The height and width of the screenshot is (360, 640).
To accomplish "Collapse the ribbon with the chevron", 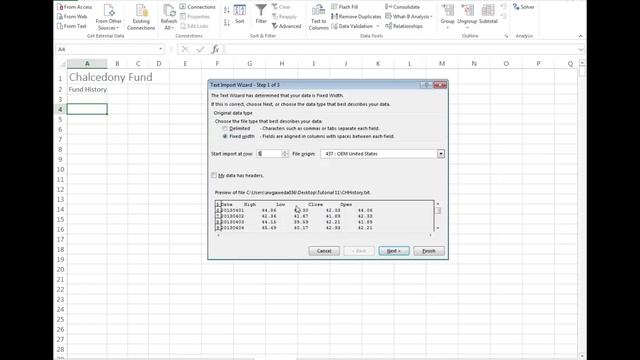I will click(x=580, y=36).
